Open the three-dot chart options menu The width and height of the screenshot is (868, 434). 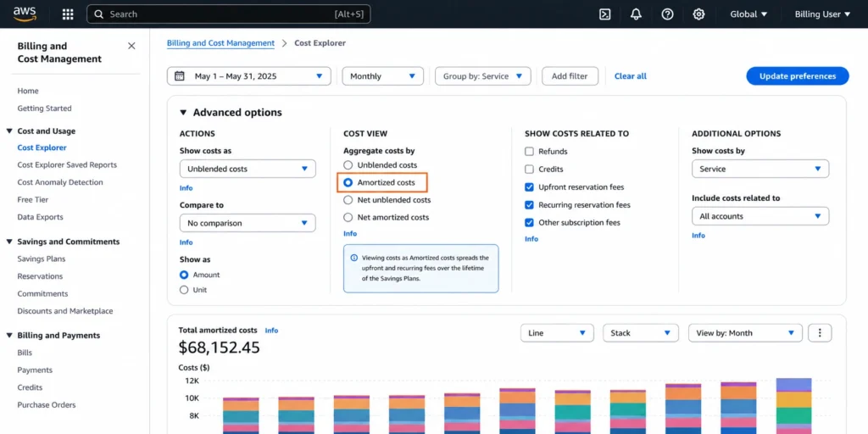click(820, 332)
